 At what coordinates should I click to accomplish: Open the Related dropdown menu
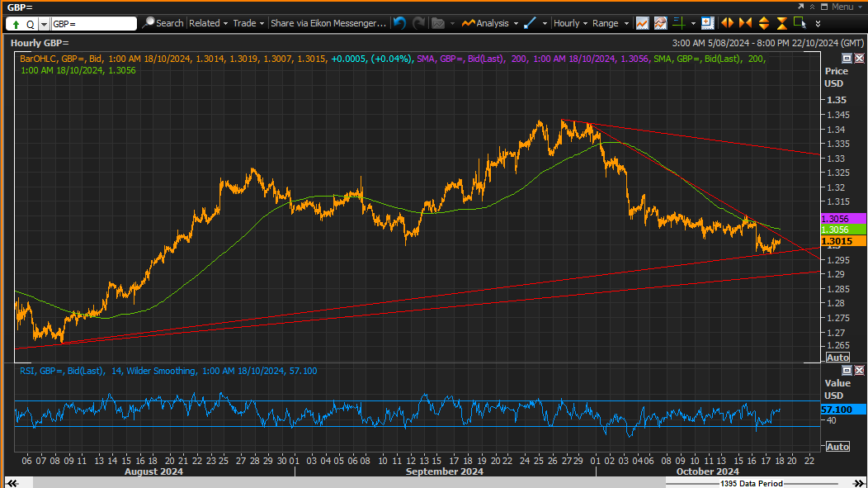coord(208,23)
